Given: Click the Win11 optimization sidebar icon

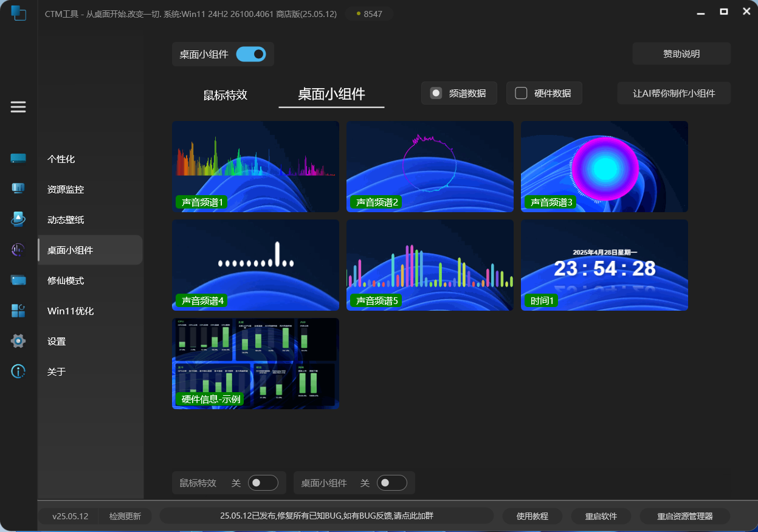Looking at the screenshot, I should point(18,311).
